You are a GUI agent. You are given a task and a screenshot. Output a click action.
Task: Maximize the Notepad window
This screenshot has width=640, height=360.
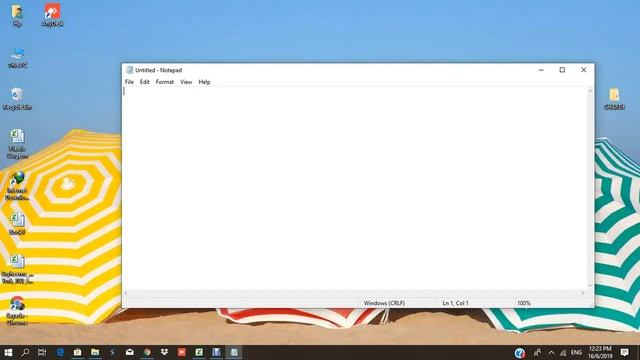pyautogui.click(x=562, y=70)
